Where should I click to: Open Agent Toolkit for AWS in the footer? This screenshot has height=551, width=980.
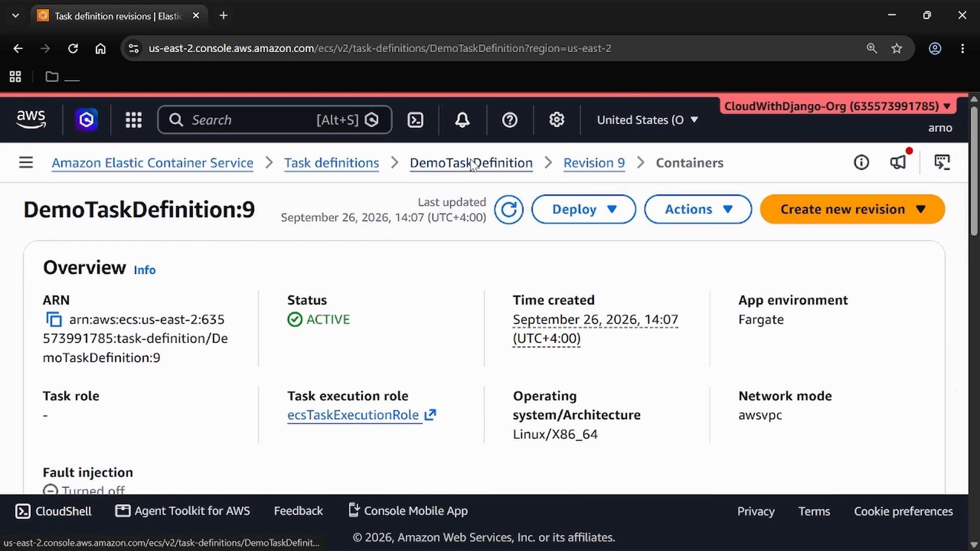(x=183, y=511)
